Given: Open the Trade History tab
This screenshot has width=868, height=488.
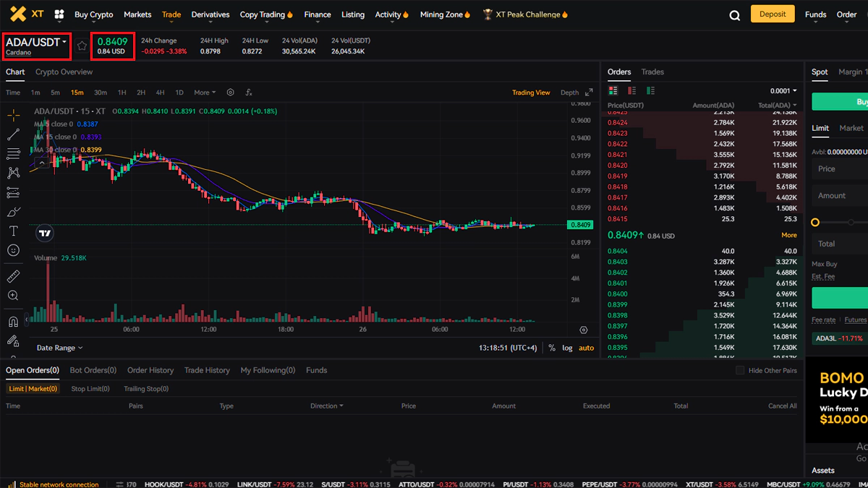Looking at the screenshot, I should [x=207, y=370].
